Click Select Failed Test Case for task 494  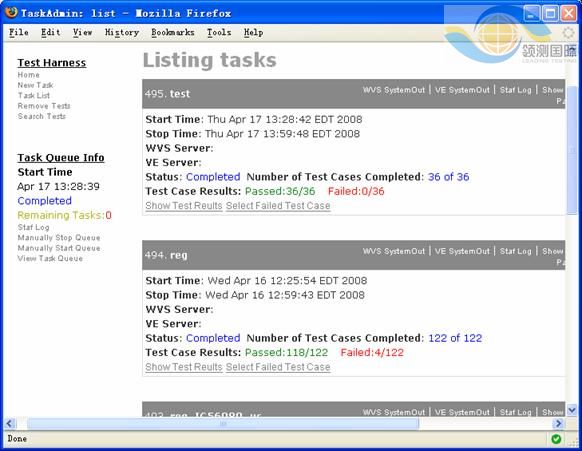tap(278, 367)
